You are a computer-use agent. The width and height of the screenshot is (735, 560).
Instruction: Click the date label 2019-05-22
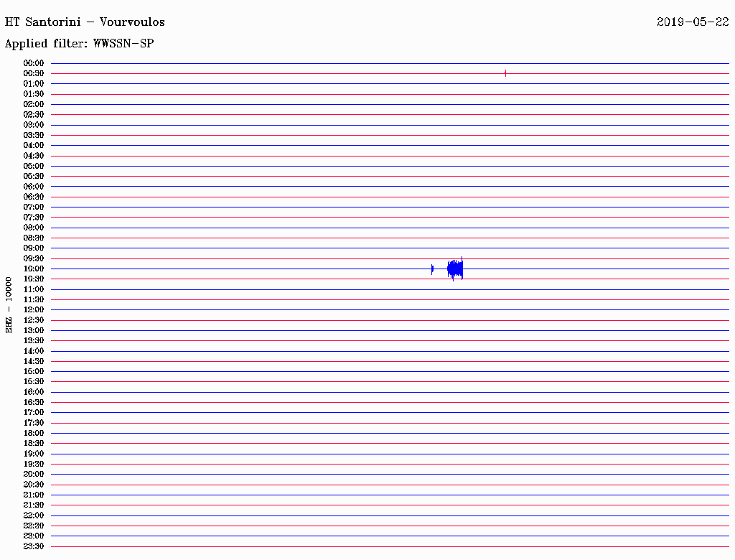[x=693, y=22]
